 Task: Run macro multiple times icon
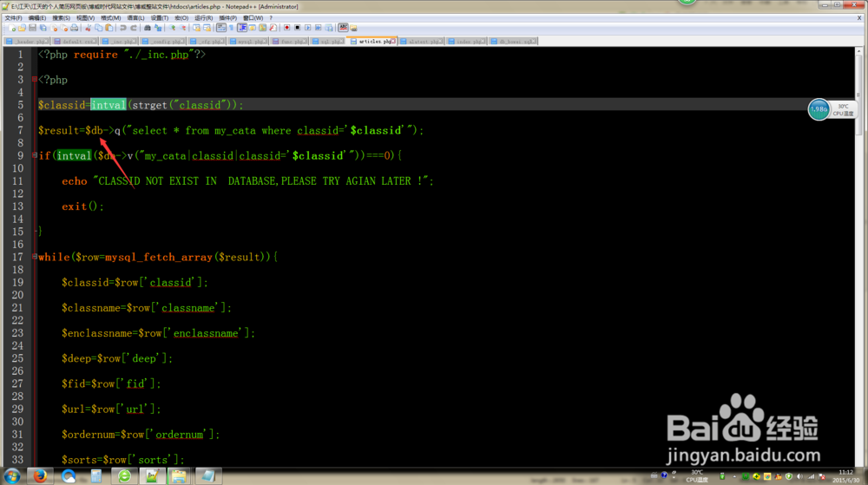[319, 28]
